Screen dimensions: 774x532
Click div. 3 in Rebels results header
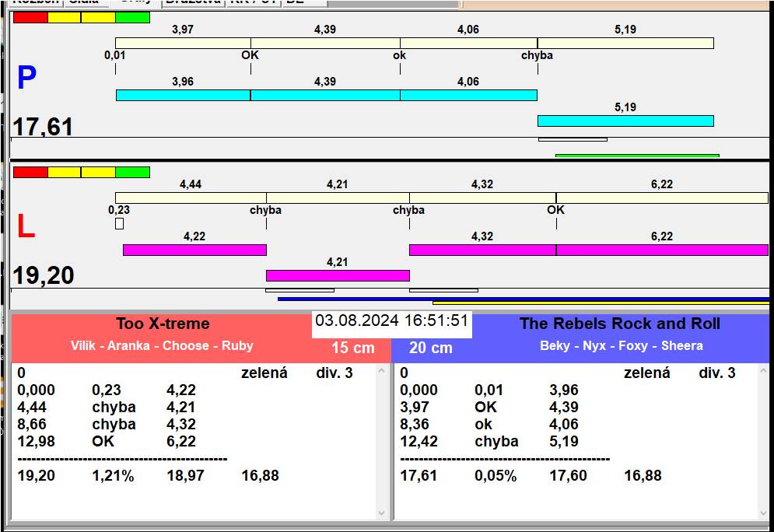[x=717, y=373]
